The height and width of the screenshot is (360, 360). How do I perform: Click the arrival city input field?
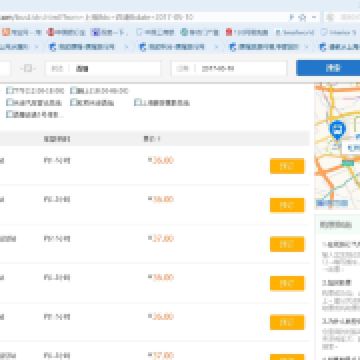[x=103, y=69]
